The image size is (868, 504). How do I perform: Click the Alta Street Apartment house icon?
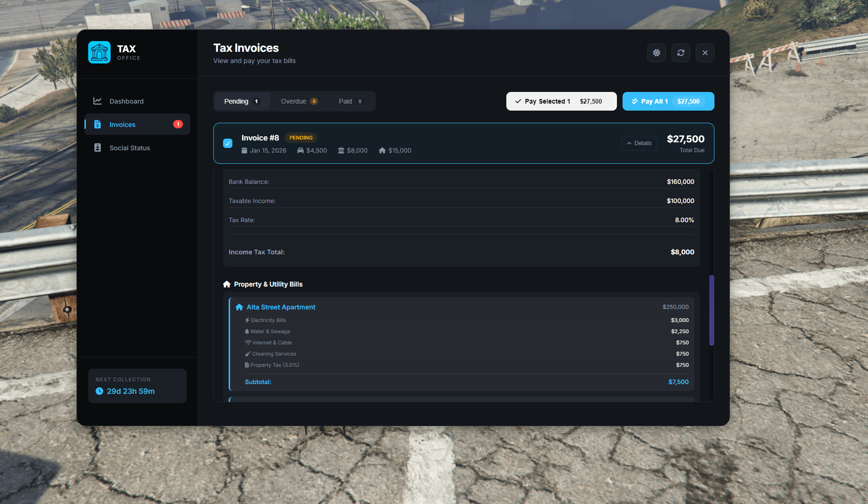(x=239, y=307)
